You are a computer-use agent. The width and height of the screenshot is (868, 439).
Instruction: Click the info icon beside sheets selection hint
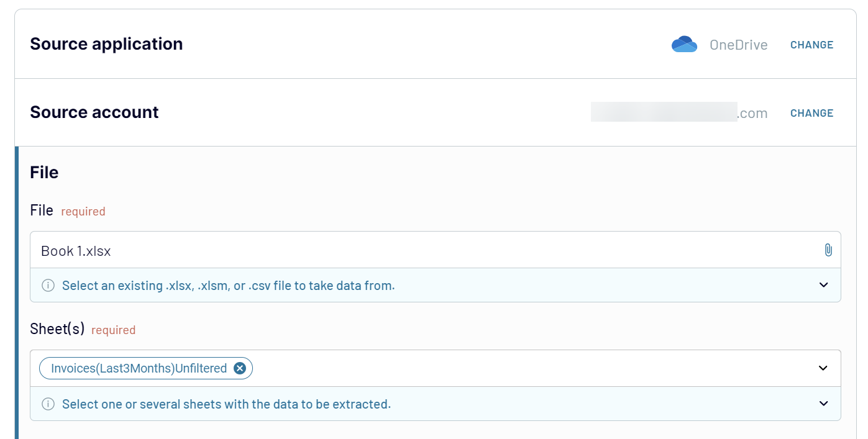(48, 404)
